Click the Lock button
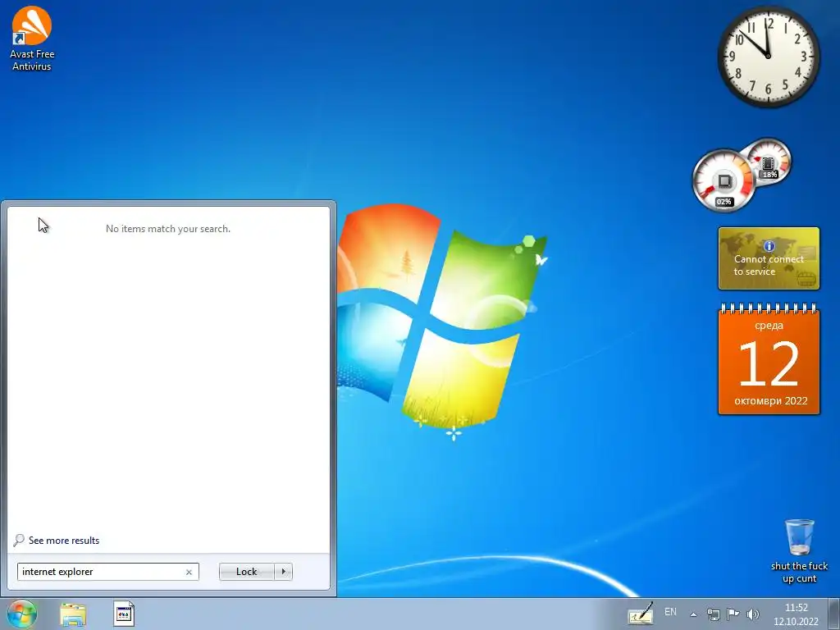This screenshot has width=840, height=630. tap(246, 572)
